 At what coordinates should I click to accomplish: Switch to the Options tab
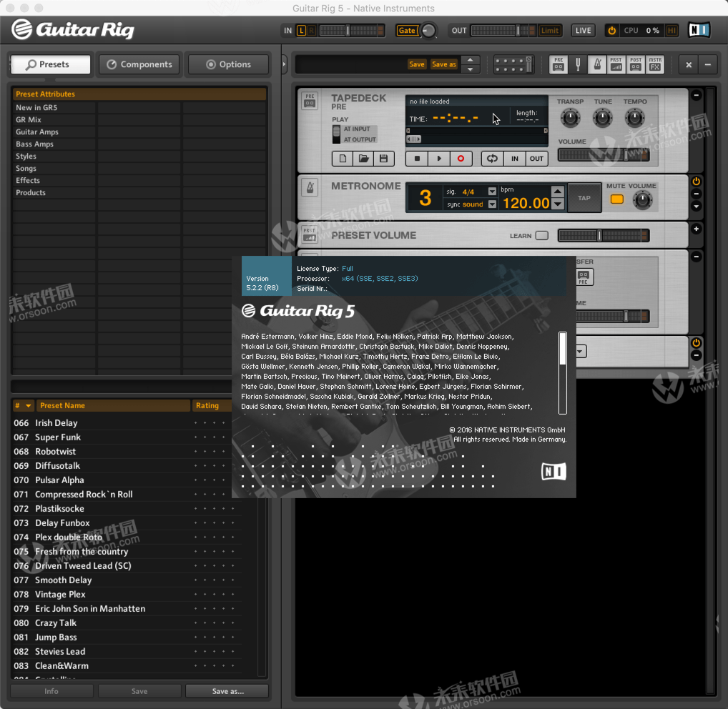(x=229, y=64)
